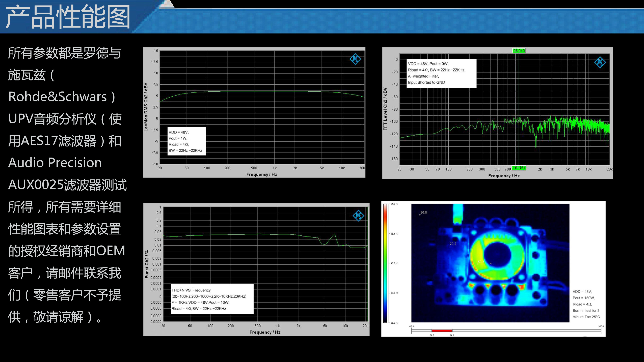Click R&S logo on FFT noise chart
Viewport: 644px width, 362px height.
(600, 62)
